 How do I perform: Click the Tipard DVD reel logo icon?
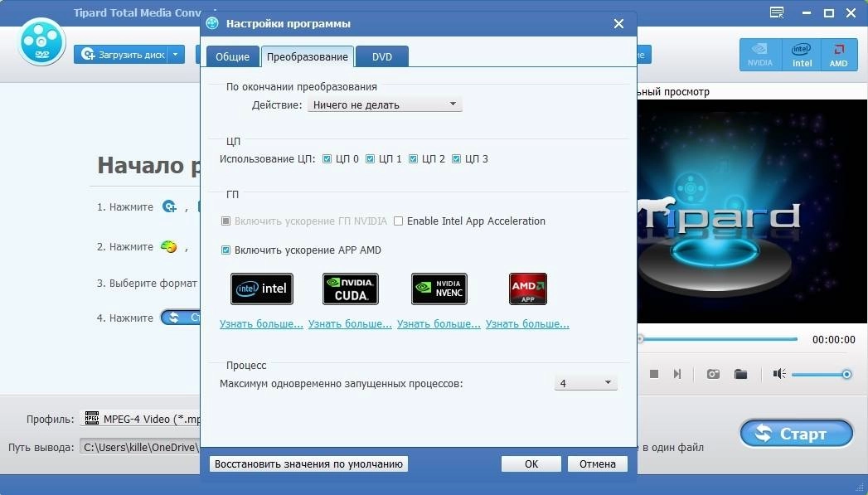click(41, 41)
